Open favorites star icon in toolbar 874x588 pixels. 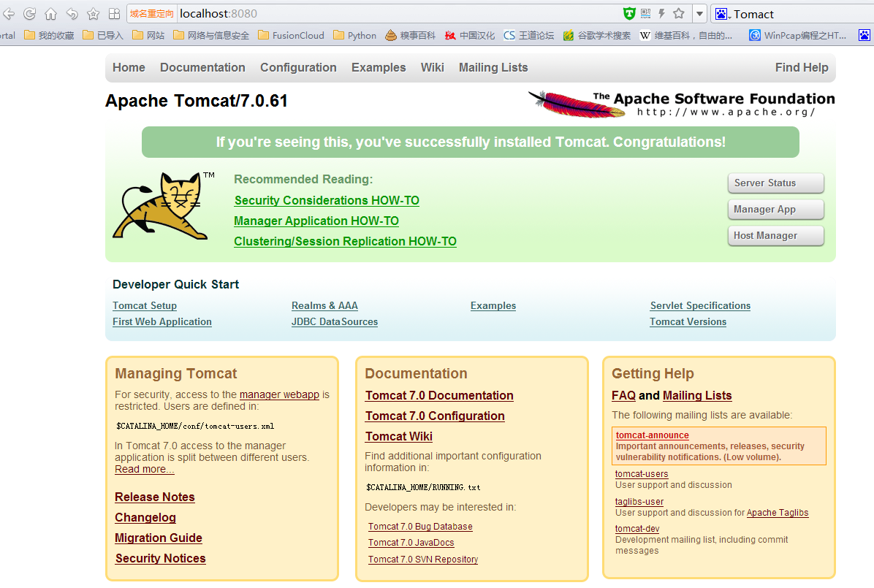[x=93, y=14]
